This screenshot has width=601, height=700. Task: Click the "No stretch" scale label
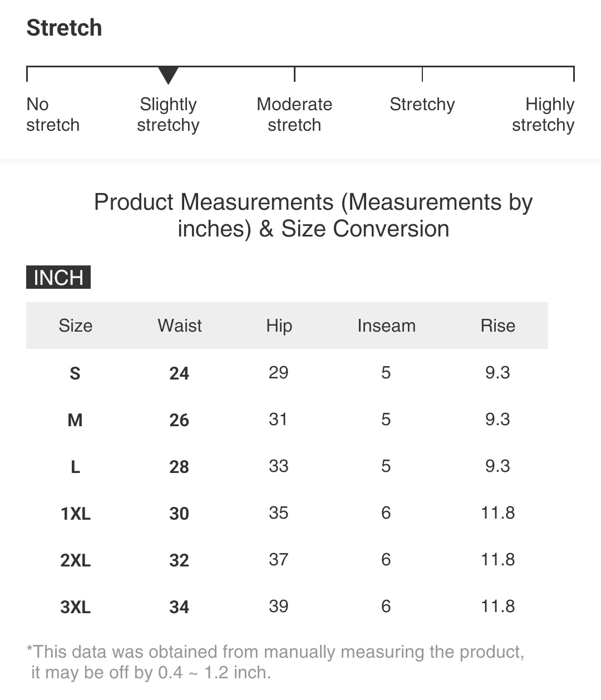click(x=52, y=115)
